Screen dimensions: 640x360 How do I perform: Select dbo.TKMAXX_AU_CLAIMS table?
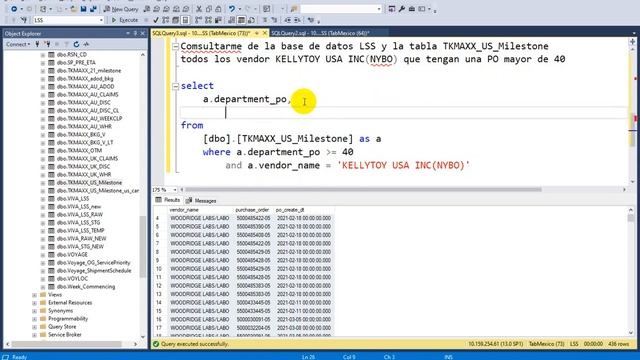tap(87, 94)
